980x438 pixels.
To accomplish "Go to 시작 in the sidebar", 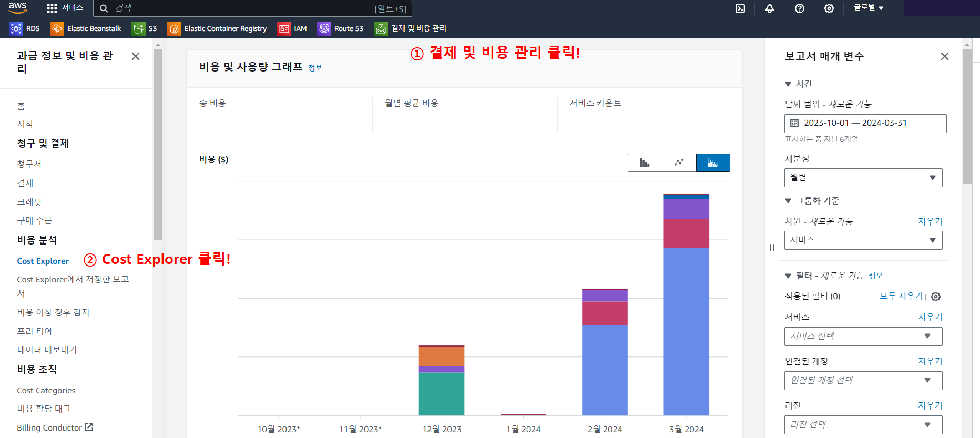I will click(x=25, y=124).
